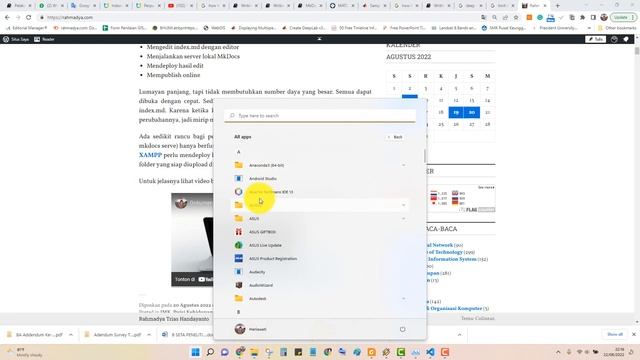Screen dimensions: 640x360
Task: Expand bookmarks bar overflow chevron
Action: pyautogui.click(x=589, y=28)
